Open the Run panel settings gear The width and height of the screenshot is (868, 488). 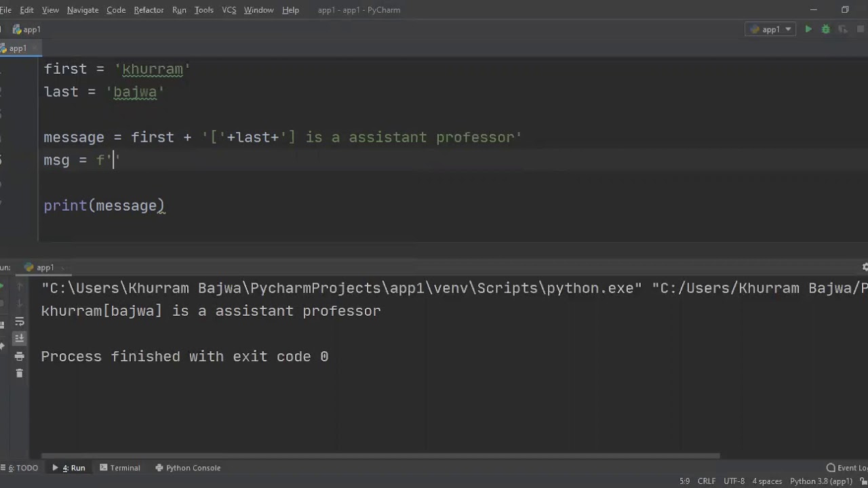pyautogui.click(x=865, y=267)
